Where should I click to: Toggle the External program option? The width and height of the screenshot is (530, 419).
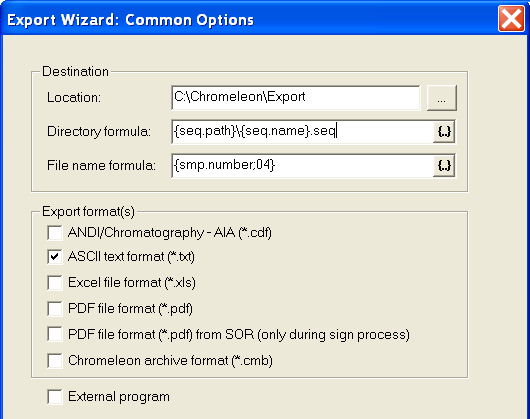[55, 397]
